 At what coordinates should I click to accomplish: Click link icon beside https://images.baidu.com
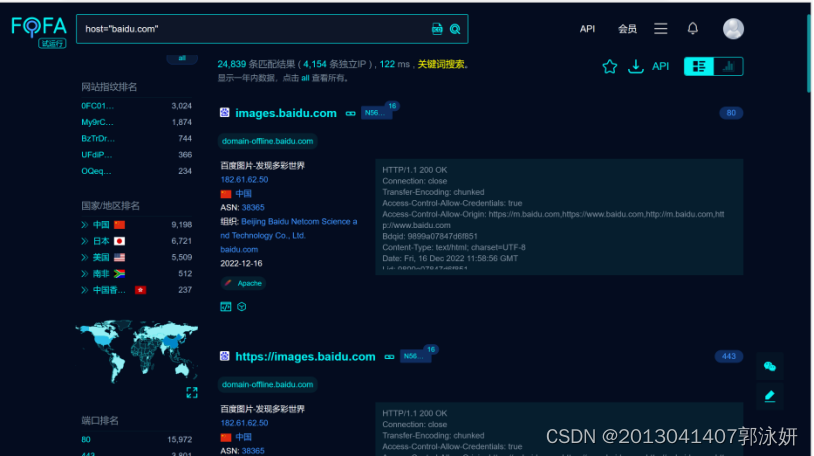(389, 357)
